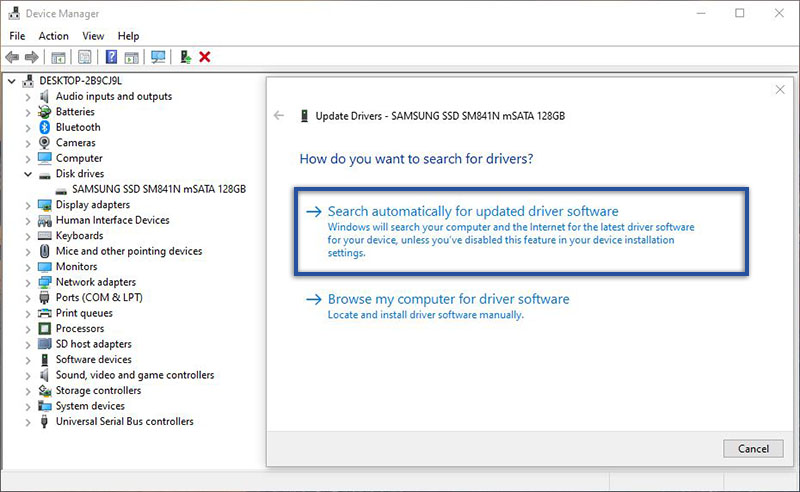Open the Action menu
Viewport: 800px width, 492px height.
(x=54, y=36)
